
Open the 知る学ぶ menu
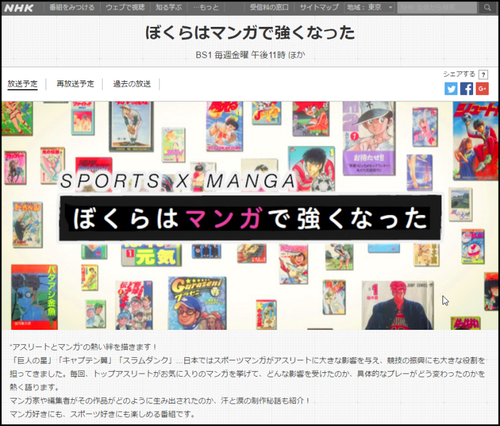pos(169,7)
